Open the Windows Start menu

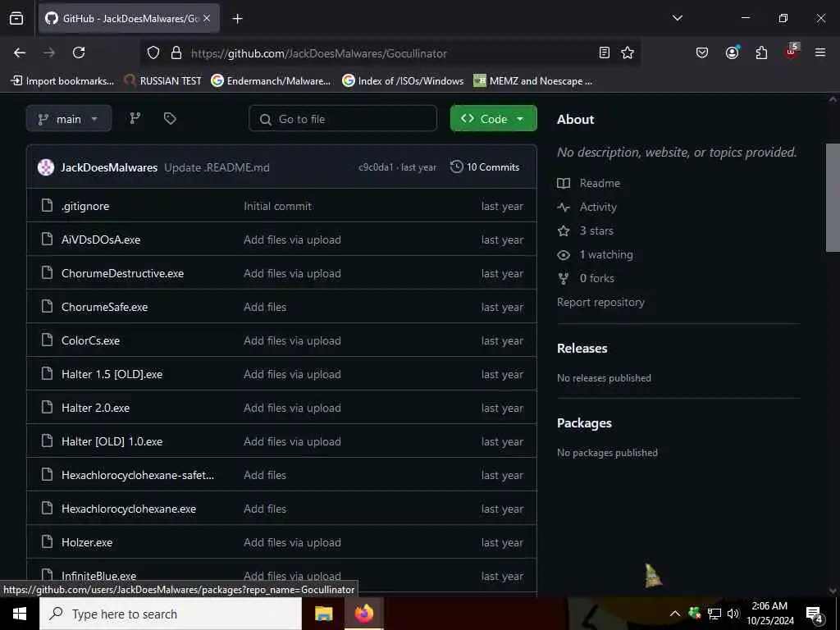[20, 614]
